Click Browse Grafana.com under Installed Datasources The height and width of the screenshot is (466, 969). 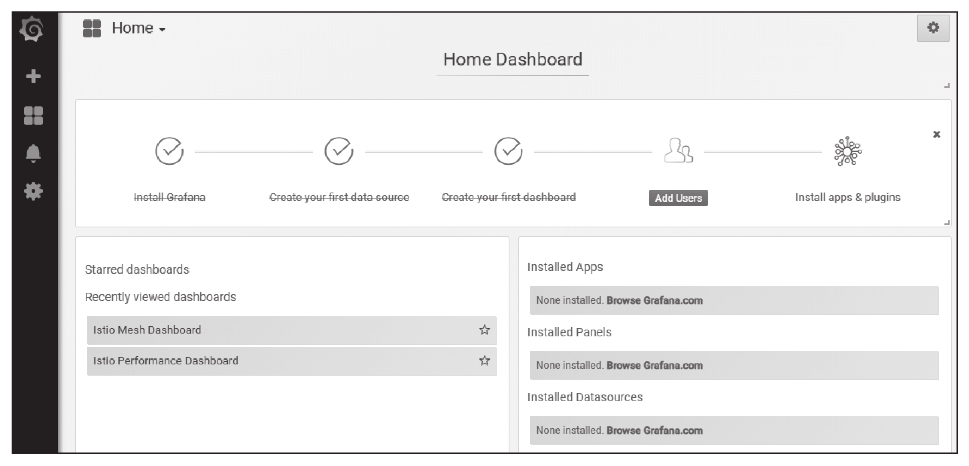pyautogui.click(x=654, y=431)
